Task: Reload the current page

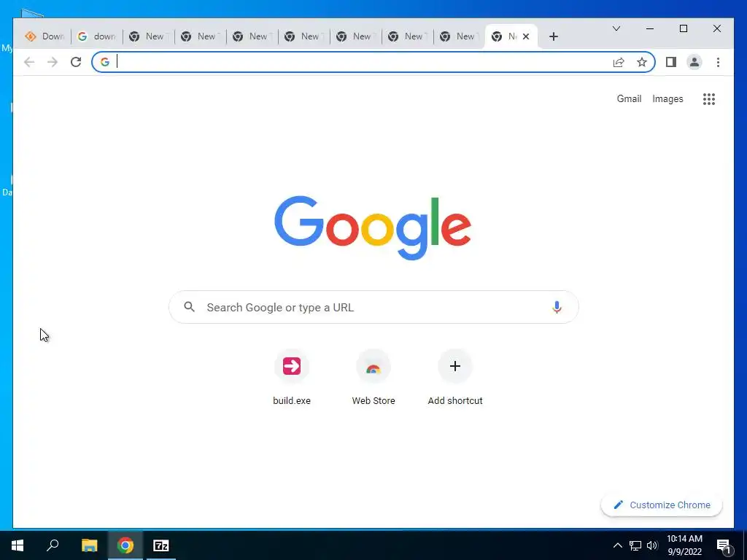Action: (76, 62)
